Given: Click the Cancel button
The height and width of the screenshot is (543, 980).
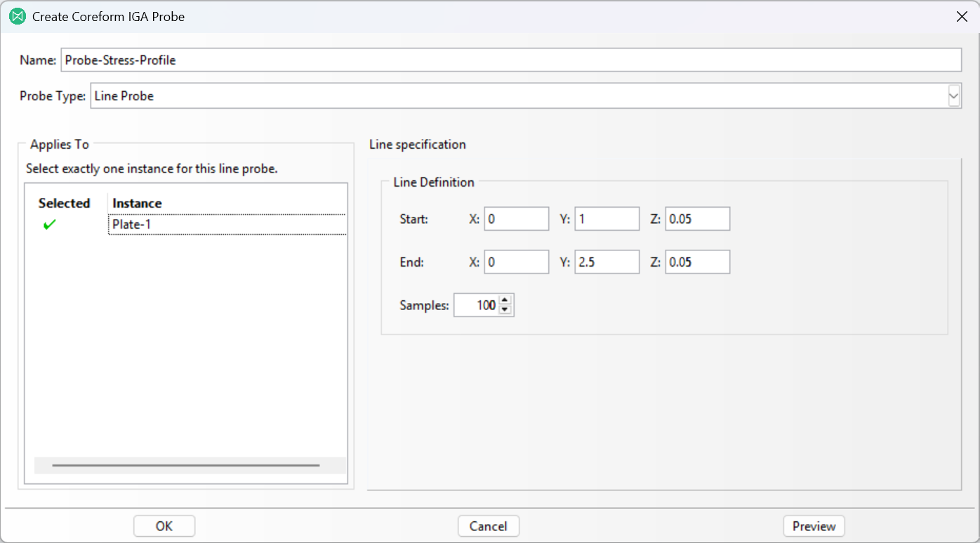Looking at the screenshot, I should (488, 526).
